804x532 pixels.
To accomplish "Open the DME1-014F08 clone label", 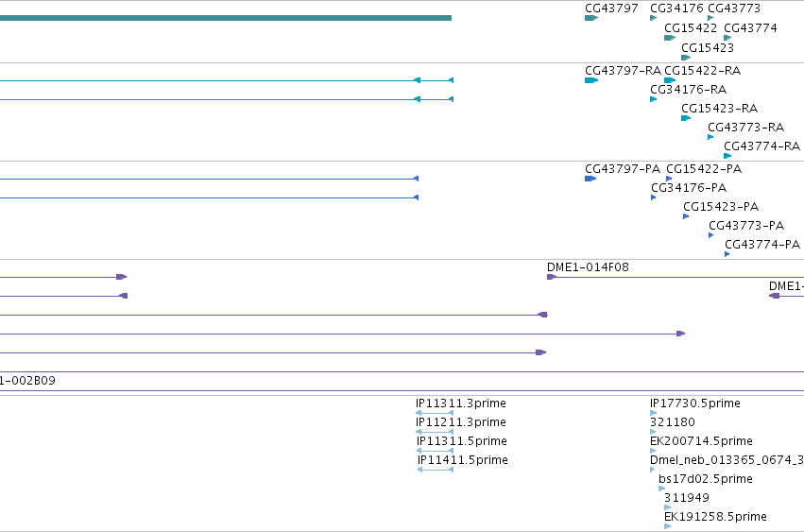I will 588,267.
